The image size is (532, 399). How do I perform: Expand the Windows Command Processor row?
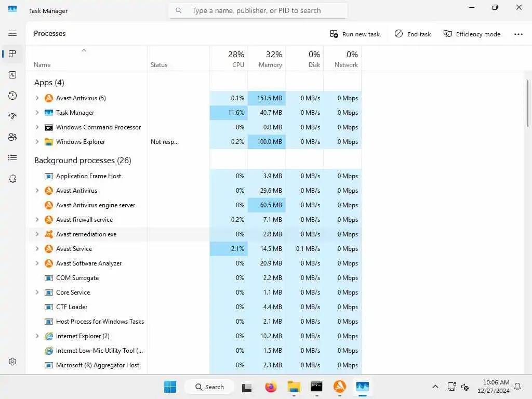(x=37, y=127)
